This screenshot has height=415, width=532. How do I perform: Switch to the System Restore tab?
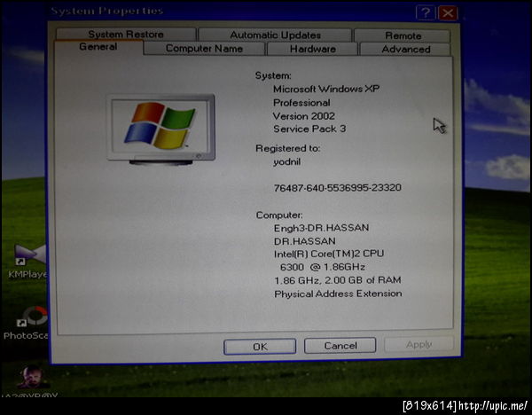pos(126,35)
